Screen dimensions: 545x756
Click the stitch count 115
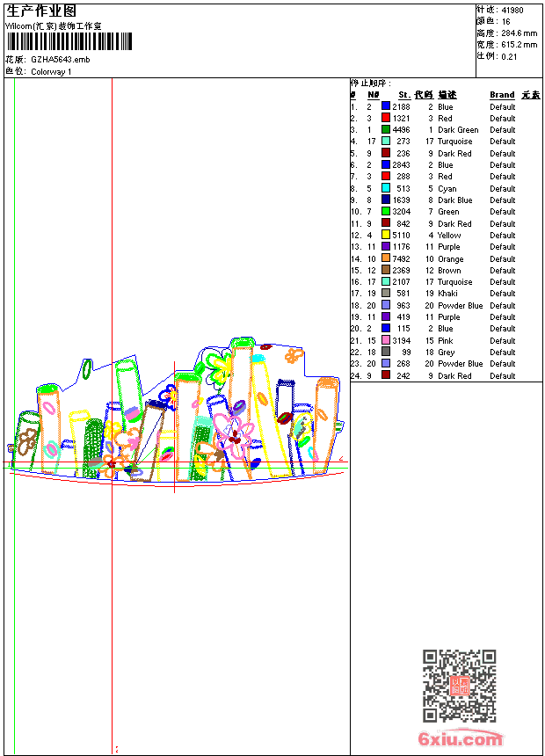point(403,329)
